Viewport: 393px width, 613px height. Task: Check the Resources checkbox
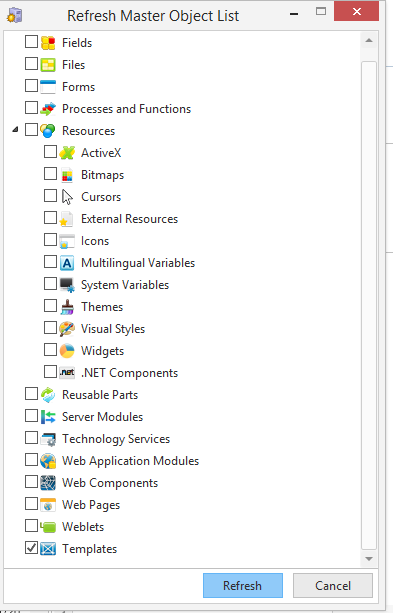tap(31, 129)
